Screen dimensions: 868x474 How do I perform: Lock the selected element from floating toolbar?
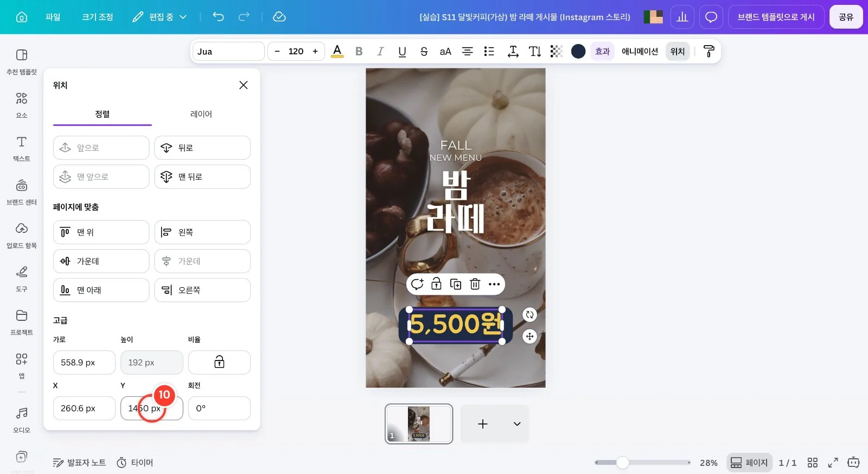point(436,284)
